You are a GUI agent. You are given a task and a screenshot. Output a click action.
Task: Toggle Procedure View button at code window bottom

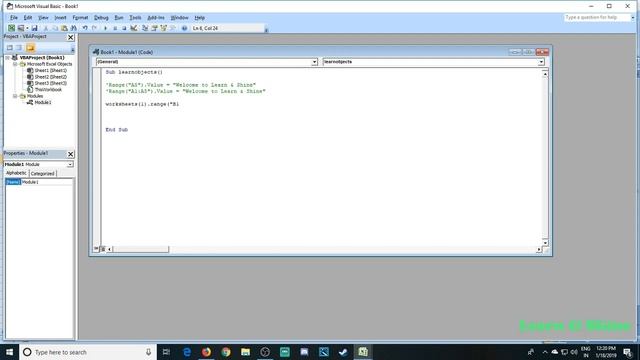coord(96,249)
